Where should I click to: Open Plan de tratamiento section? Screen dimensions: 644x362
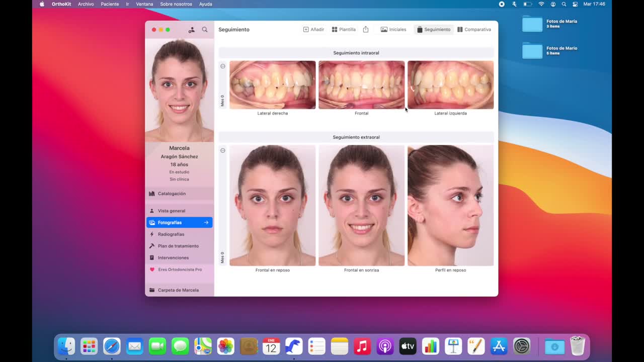click(x=180, y=246)
